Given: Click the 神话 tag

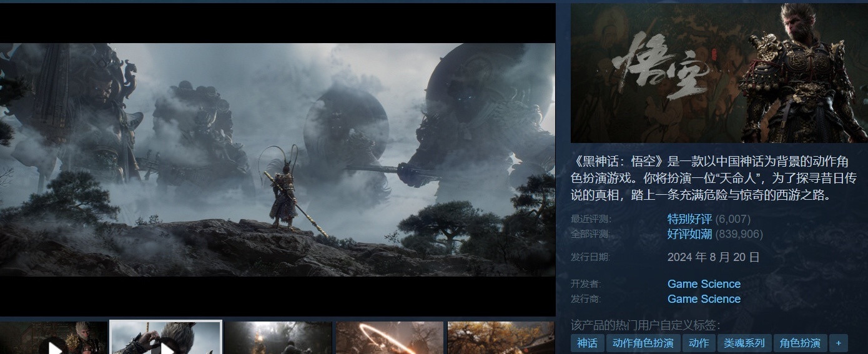Looking at the screenshot, I should click(x=587, y=343).
